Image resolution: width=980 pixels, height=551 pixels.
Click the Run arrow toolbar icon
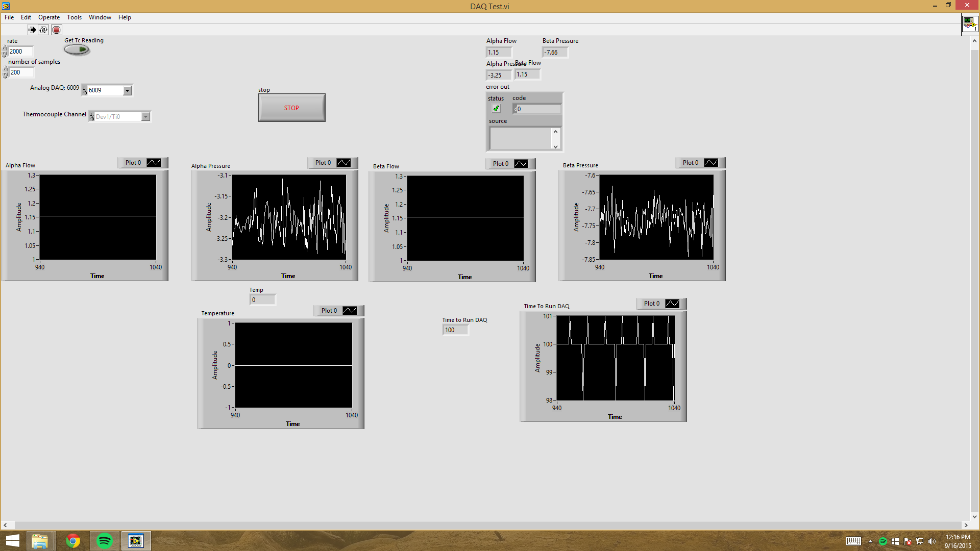click(32, 30)
